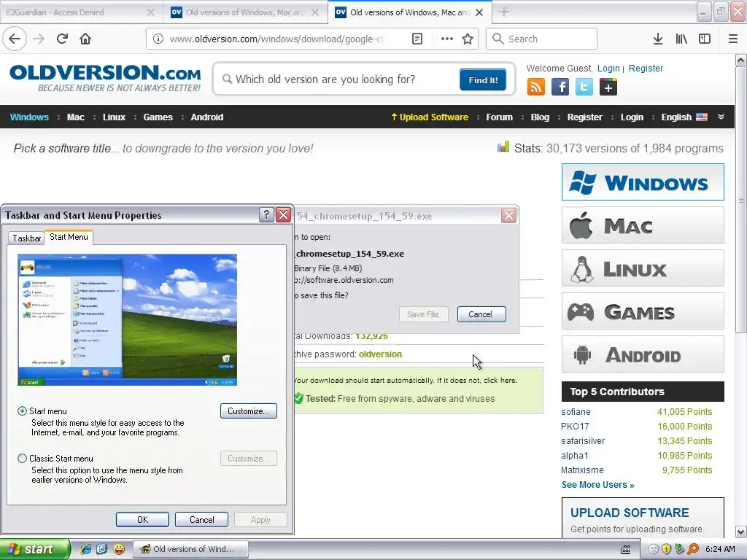Click the Linux category banner
The width and height of the screenshot is (747, 560).
[643, 268]
